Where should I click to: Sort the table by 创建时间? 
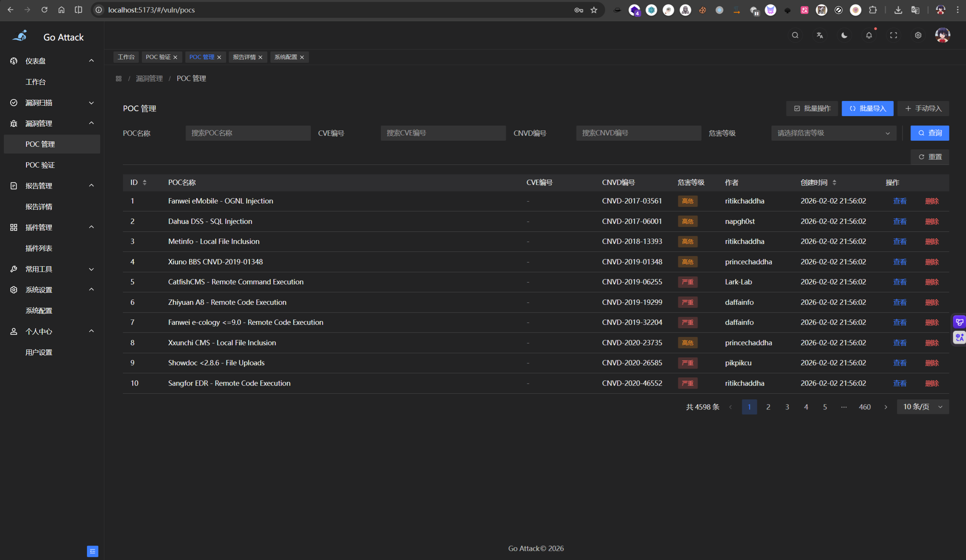pos(834,183)
